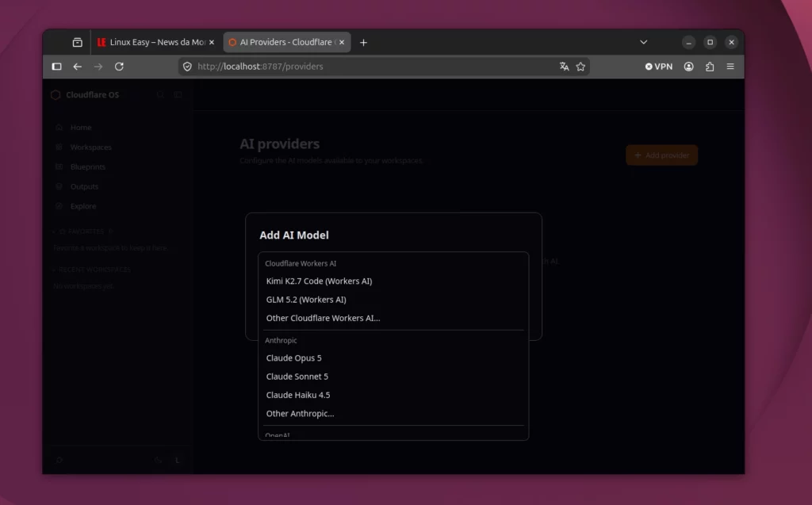The width and height of the screenshot is (812, 505).
Task: Click the Add provider button
Action: (662, 155)
